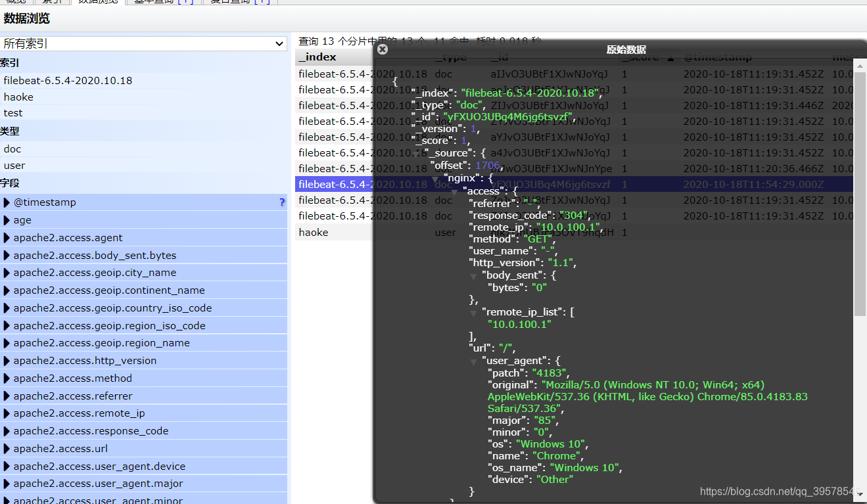Viewport: 867px width, 504px height.
Task: Click the 数据浏览 page heading
Action: click(27, 19)
